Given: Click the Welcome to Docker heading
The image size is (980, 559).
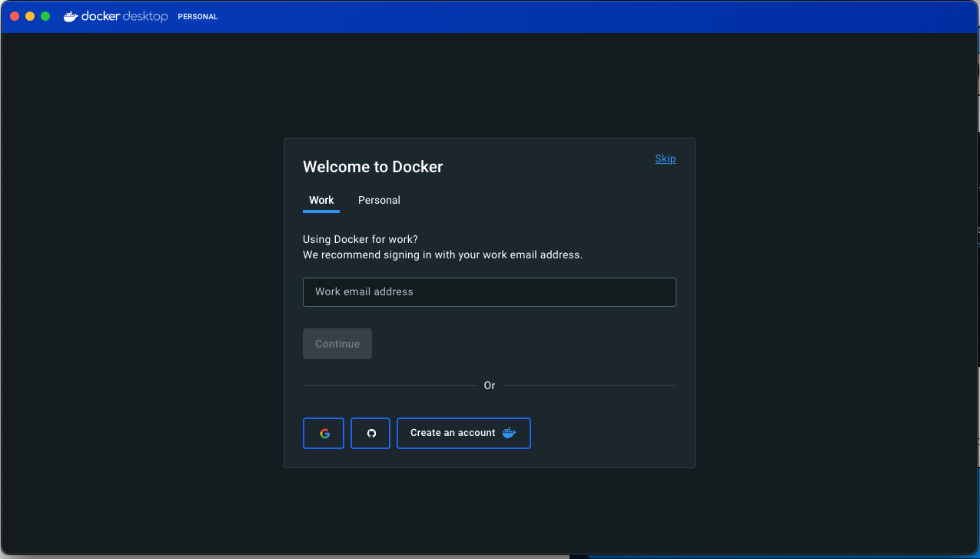Looking at the screenshot, I should pos(373,167).
